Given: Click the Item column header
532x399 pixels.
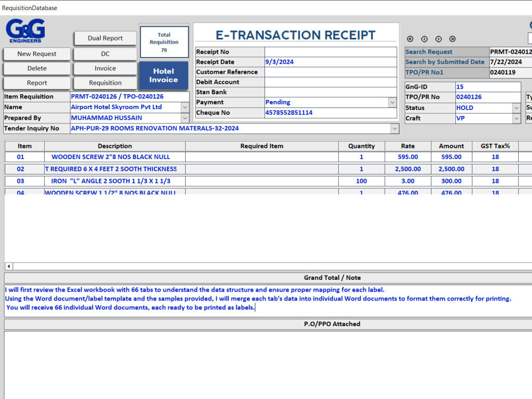Looking at the screenshot, I should 24,146.
